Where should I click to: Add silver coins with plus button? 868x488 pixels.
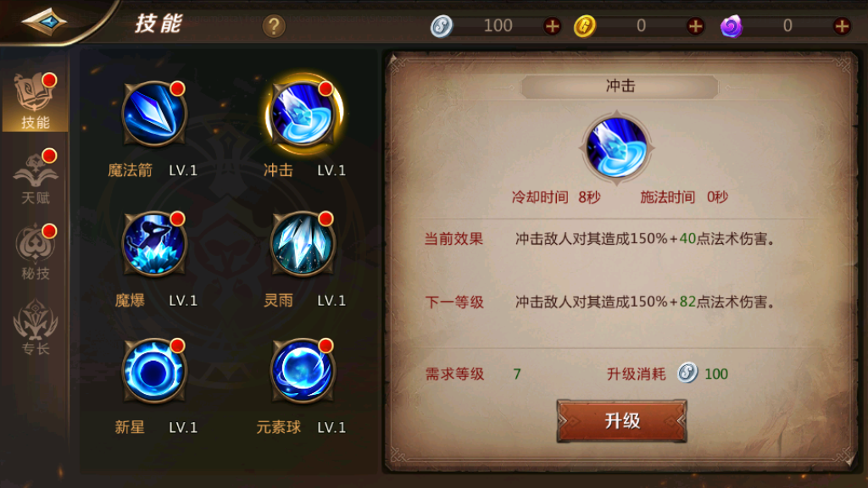click(552, 26)
